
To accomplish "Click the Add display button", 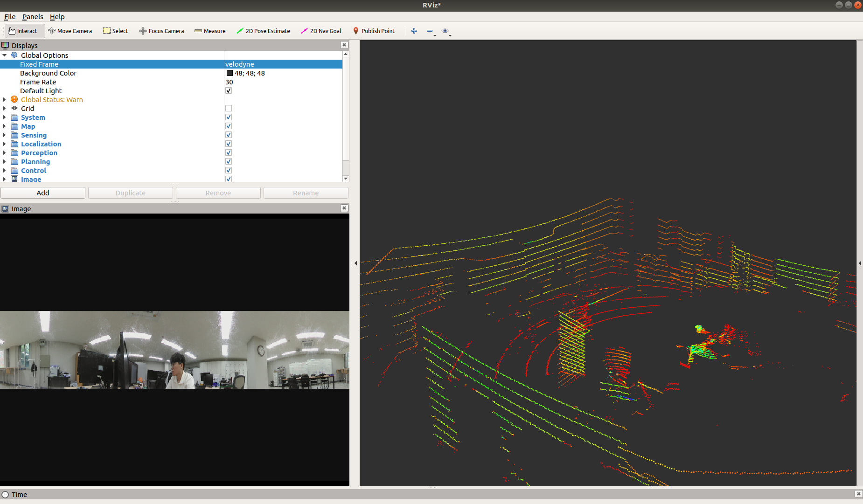I will (43, 193).
